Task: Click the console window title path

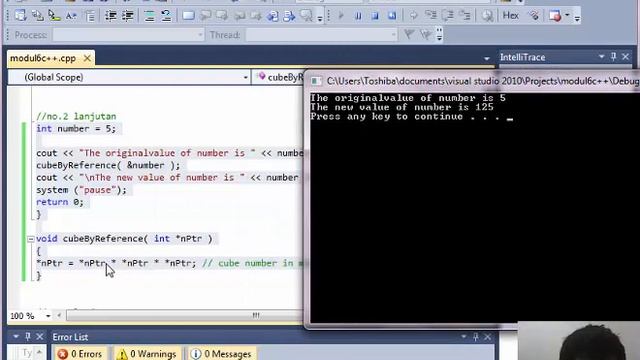Action: (483, 81)
